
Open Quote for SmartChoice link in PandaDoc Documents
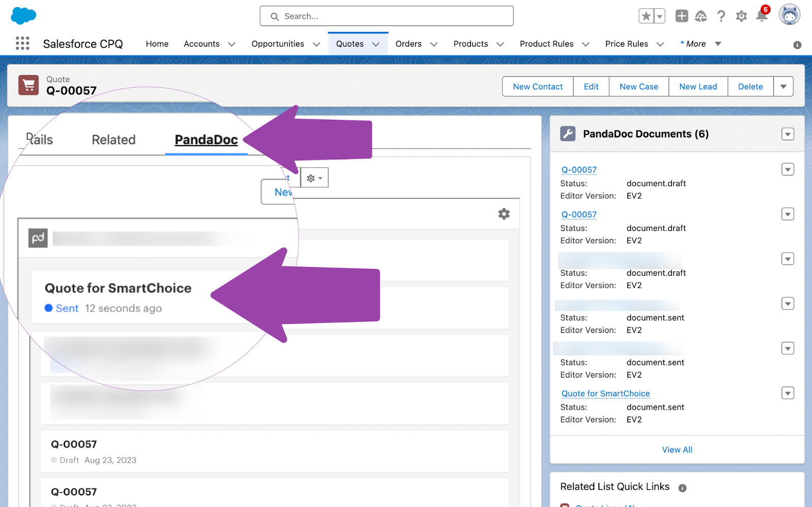[605, 393]
